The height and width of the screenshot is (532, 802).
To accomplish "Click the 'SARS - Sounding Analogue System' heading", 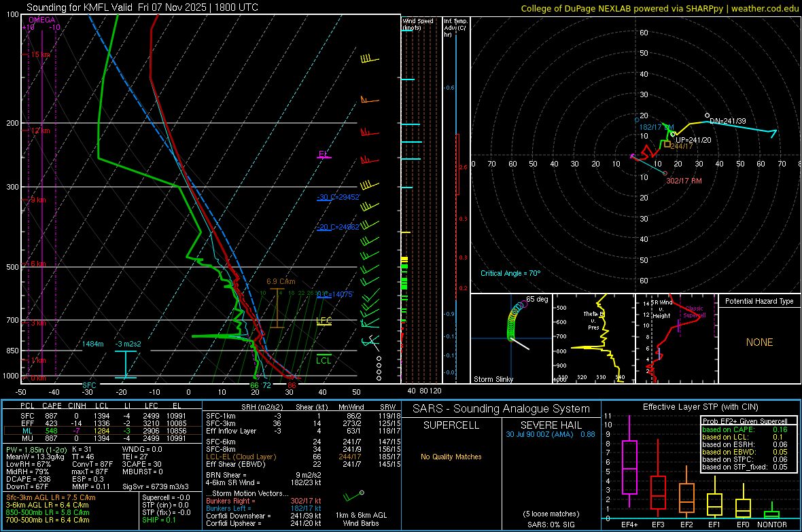I will [x=502, y=409].
